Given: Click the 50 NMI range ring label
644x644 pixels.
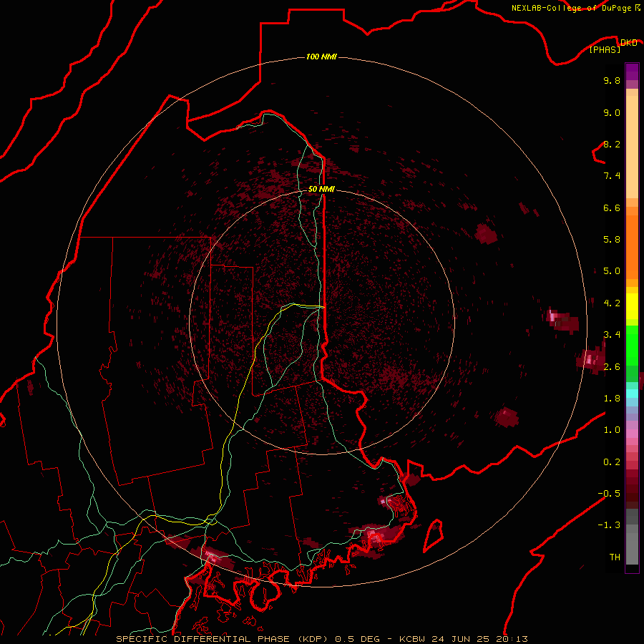Looking at the screenshot, I should click(x=321, y=189).
